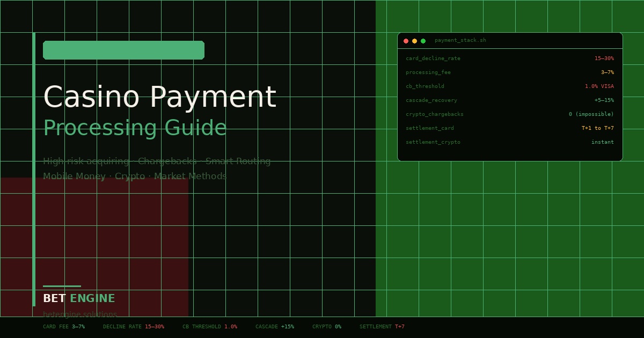This screenshot has height=338, width=644.
Task: Click the green banner bar above headline
Action: pyautogui.click(x=123, y=50)
